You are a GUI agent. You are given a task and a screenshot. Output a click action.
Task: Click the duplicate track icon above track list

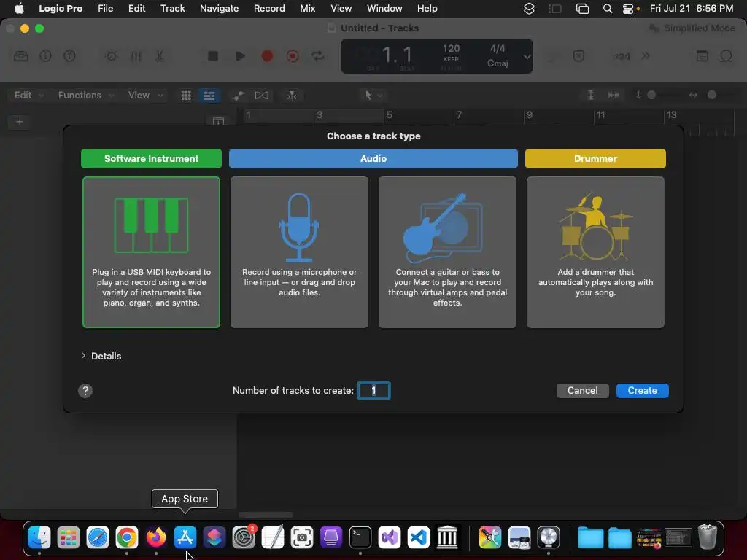pos(218,121)
